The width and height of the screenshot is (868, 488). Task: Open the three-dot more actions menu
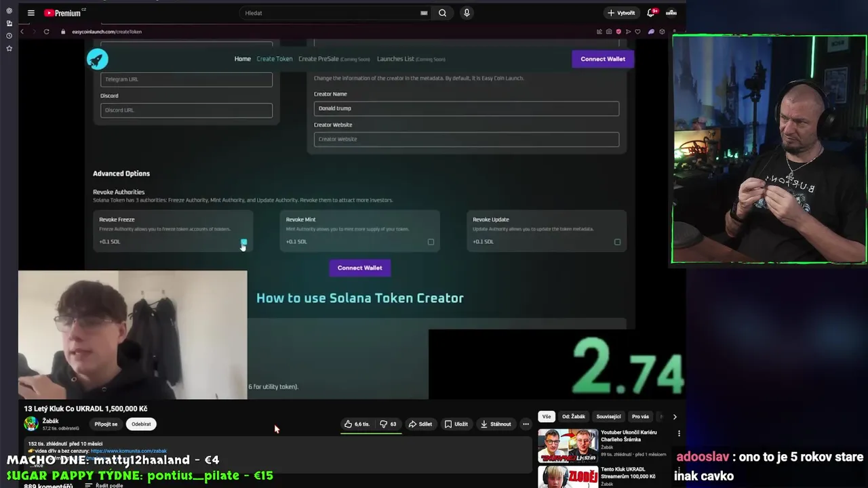[526, 424]
